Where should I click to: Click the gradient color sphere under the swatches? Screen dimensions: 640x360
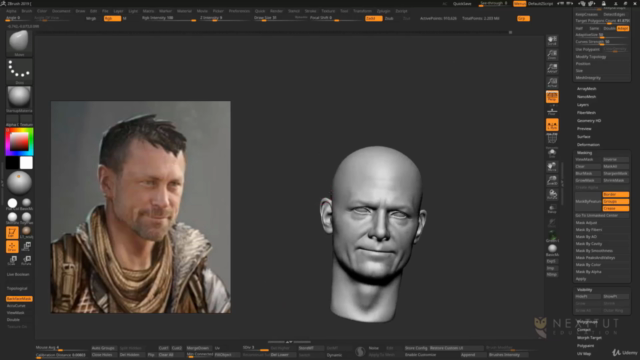(19, 182)
